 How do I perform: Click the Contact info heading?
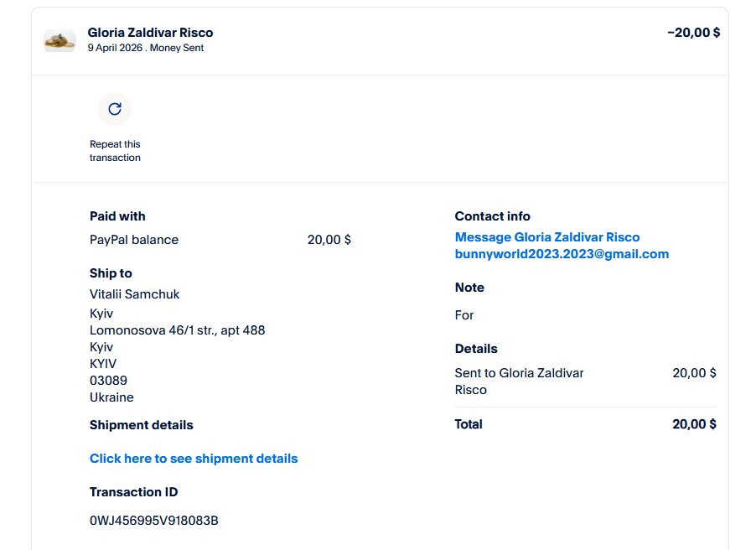(x=492, y=216)
